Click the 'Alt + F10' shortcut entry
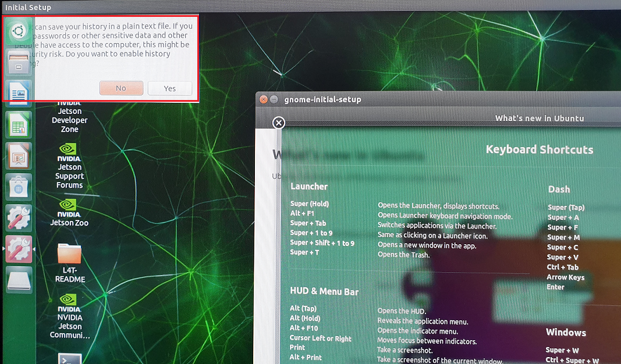The image size is (621, 364). 304,328
